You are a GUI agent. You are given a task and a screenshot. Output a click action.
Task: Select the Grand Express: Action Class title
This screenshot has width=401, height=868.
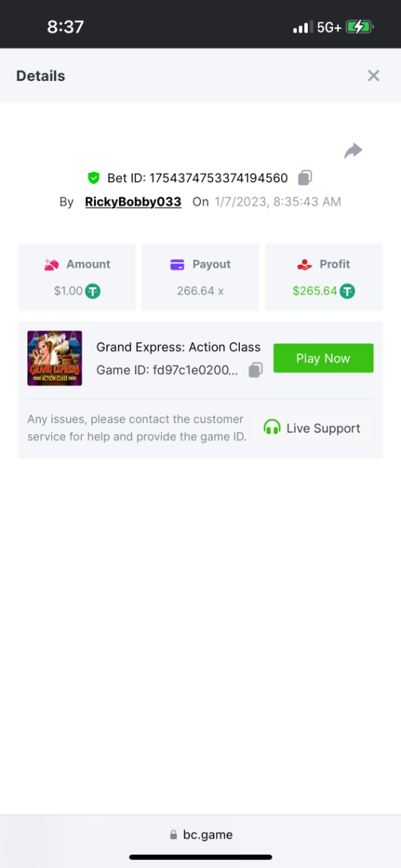(178, 347)
